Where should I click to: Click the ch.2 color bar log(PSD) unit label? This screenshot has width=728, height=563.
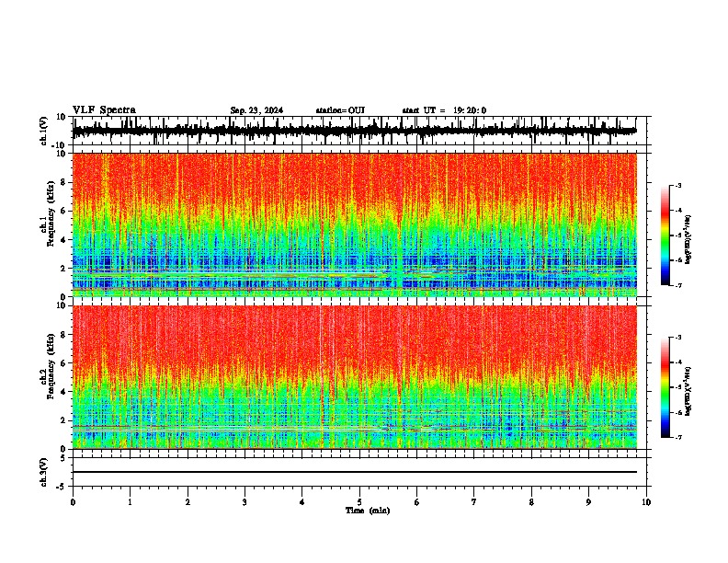(x=688, y=391)
